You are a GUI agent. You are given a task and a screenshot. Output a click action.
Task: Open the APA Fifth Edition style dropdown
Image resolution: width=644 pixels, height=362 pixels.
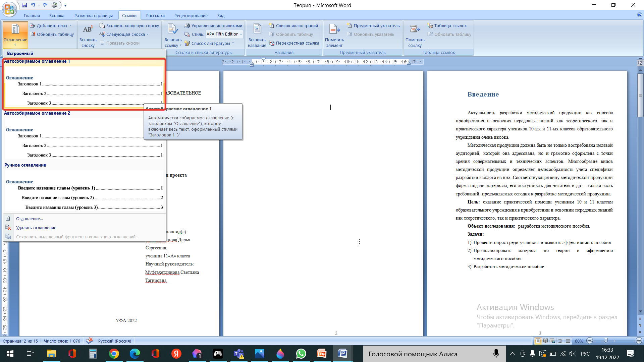(241, 34)
